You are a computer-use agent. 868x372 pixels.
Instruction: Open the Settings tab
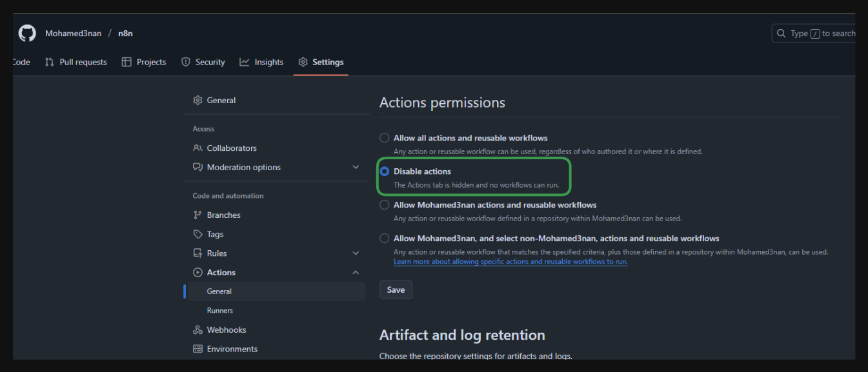(x=321, y=62)
